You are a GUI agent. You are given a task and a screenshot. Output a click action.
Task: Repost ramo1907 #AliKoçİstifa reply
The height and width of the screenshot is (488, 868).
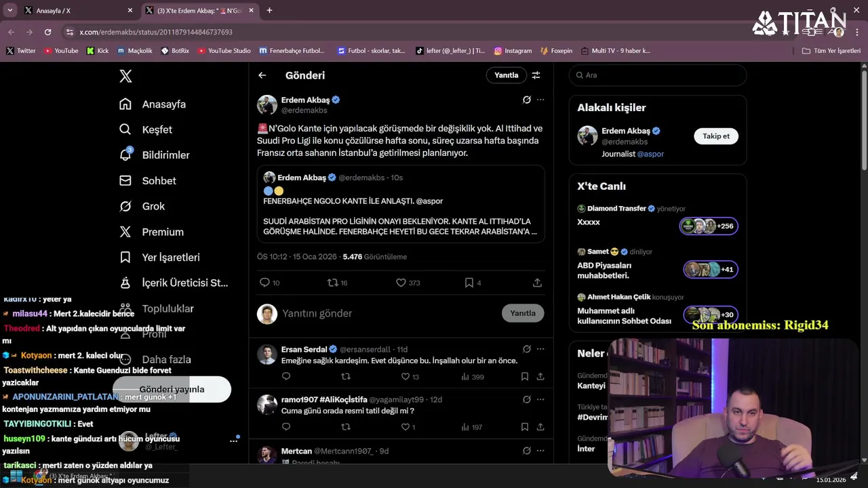click(346, 427)
